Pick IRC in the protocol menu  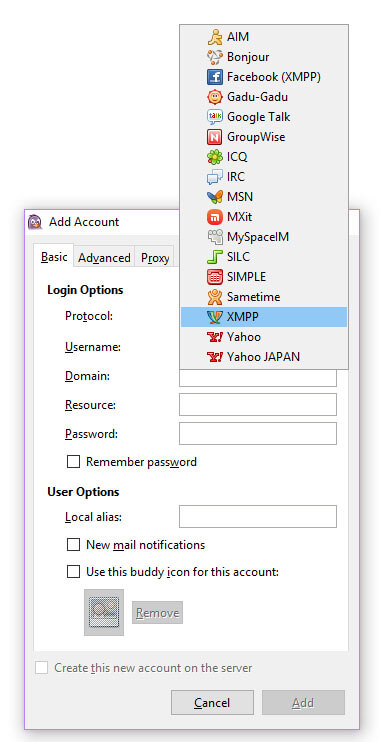pyautogui.click(x=264, y=177)
